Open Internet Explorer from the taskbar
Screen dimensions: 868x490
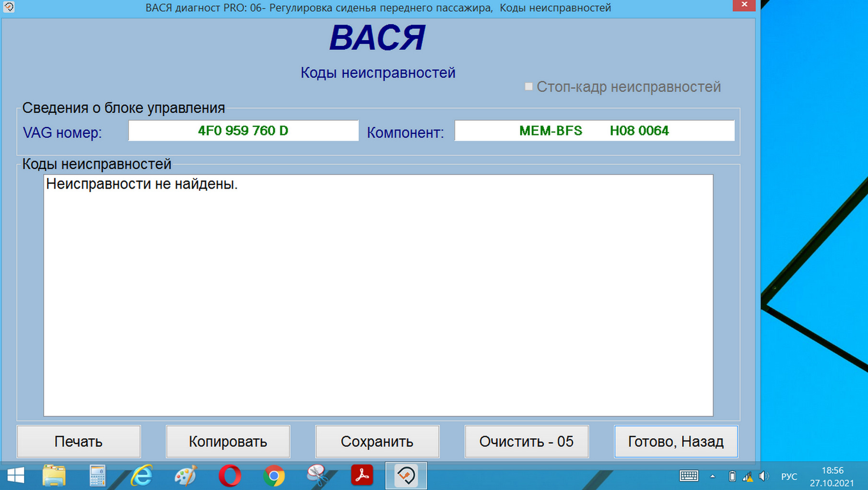tap(141, 476)
